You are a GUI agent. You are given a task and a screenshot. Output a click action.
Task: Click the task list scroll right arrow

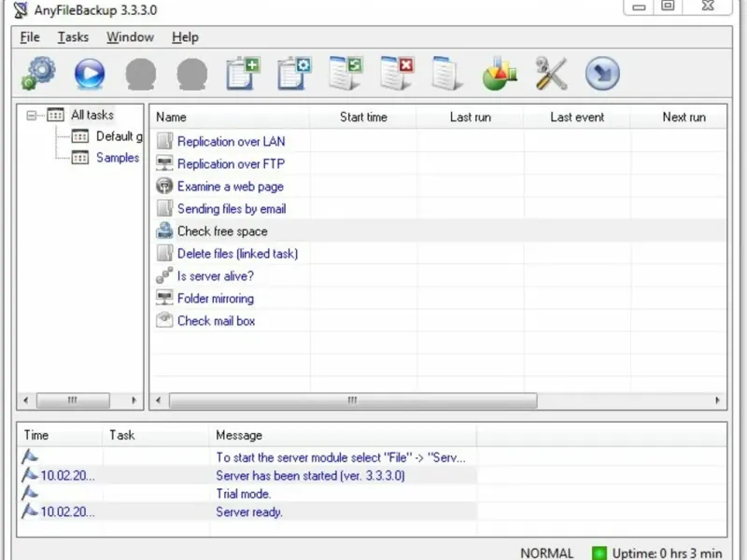717,400
